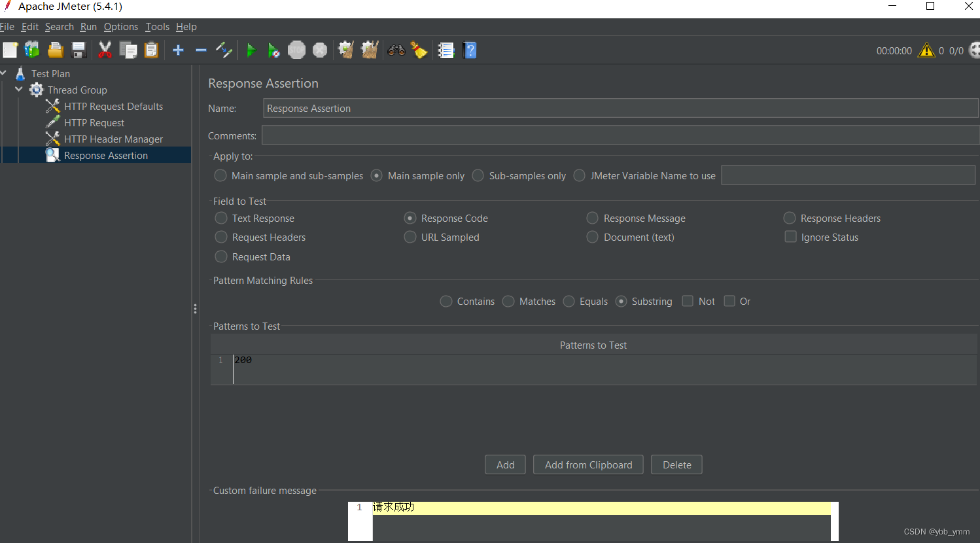Image resolution: width=980 pixels, height=543 pixels.
Task: Choose Sub-samples only option
Action: (x=478, y=175)
